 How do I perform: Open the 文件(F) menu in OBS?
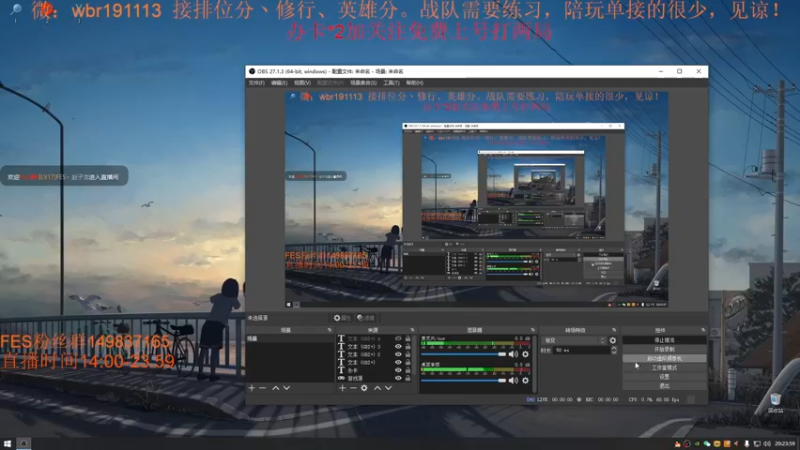[256, 83]
